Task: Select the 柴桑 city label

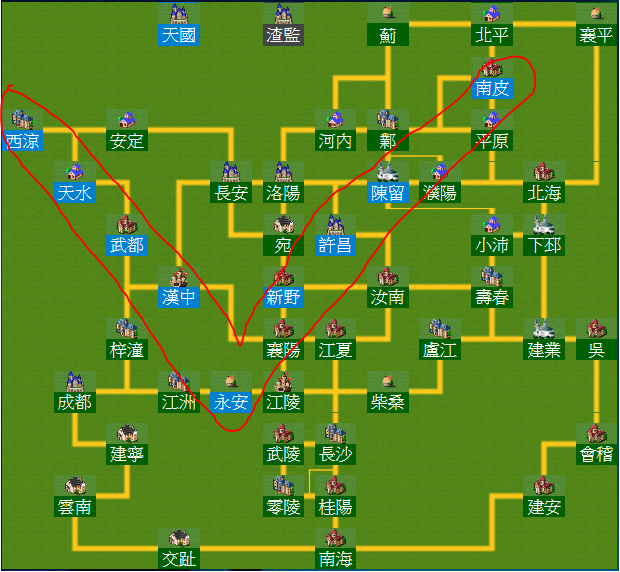Action: (x=387, y=402)
